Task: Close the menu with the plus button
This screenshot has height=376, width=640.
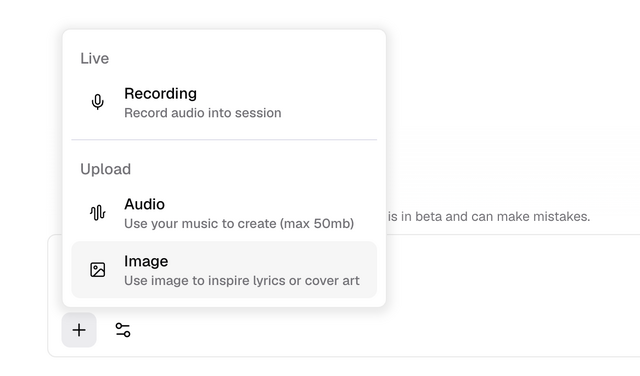Action: click(79, 330)
